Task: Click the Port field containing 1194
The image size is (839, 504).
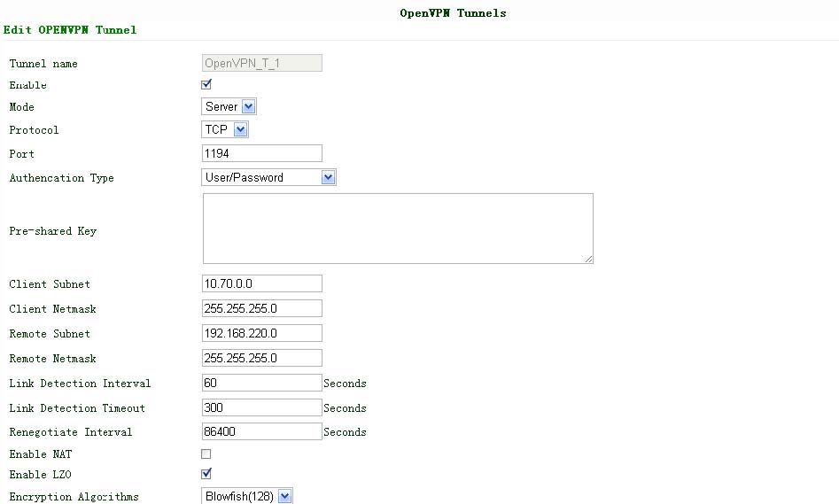Action: click(x=262, y=154)
